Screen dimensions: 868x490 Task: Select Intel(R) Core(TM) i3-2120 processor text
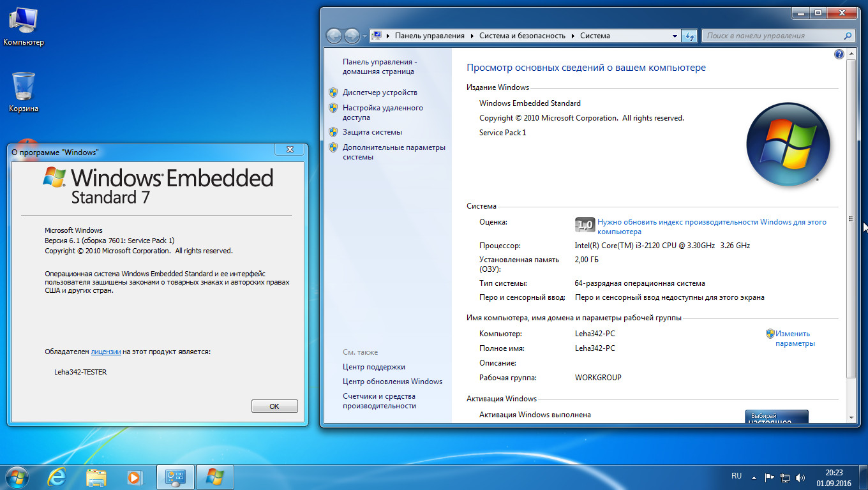662,246
